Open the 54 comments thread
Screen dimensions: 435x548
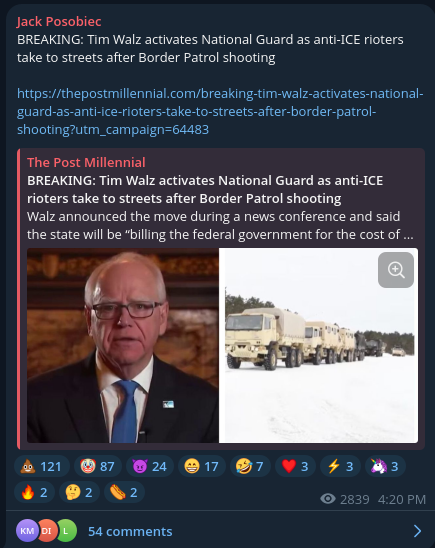click(130, 531)
